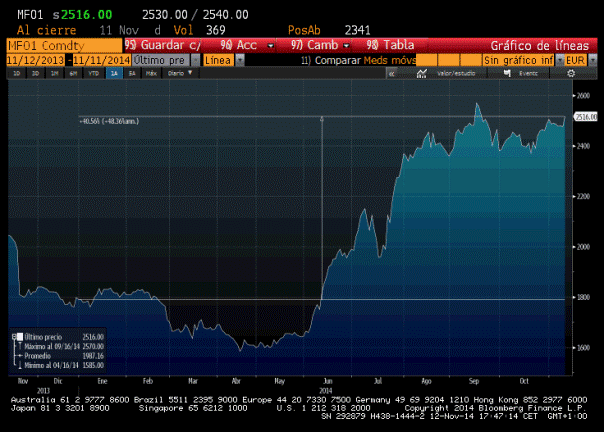Click 11) Comparar link

(331, 61)
